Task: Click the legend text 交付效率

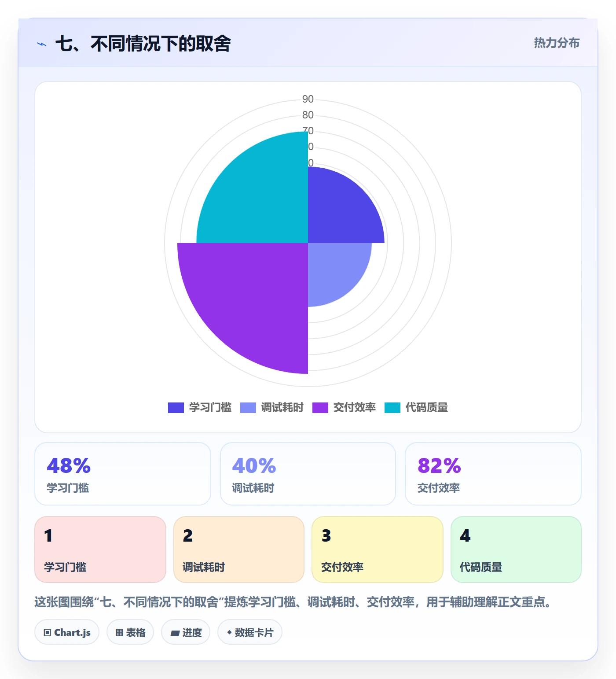Action: (x=355, y=408)
